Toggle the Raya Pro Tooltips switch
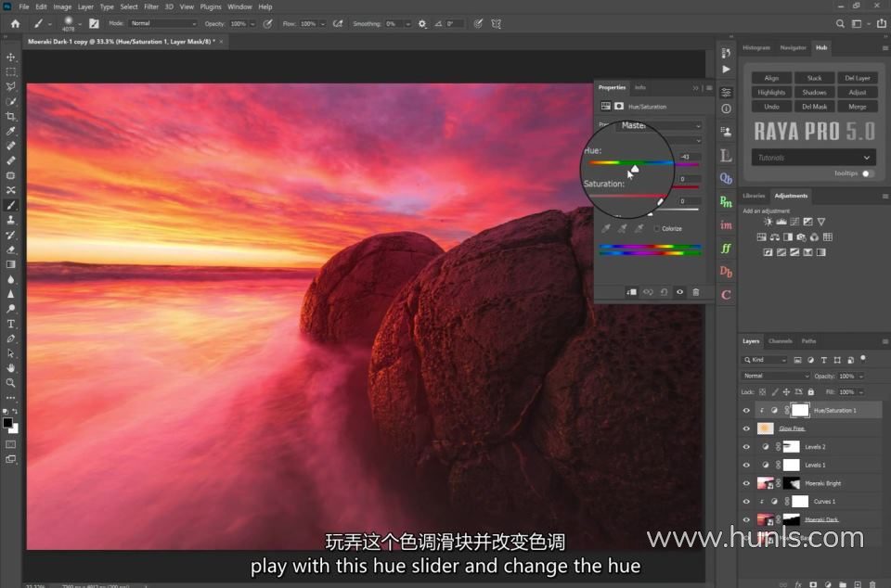891x588 pixels. coord(868,173)
